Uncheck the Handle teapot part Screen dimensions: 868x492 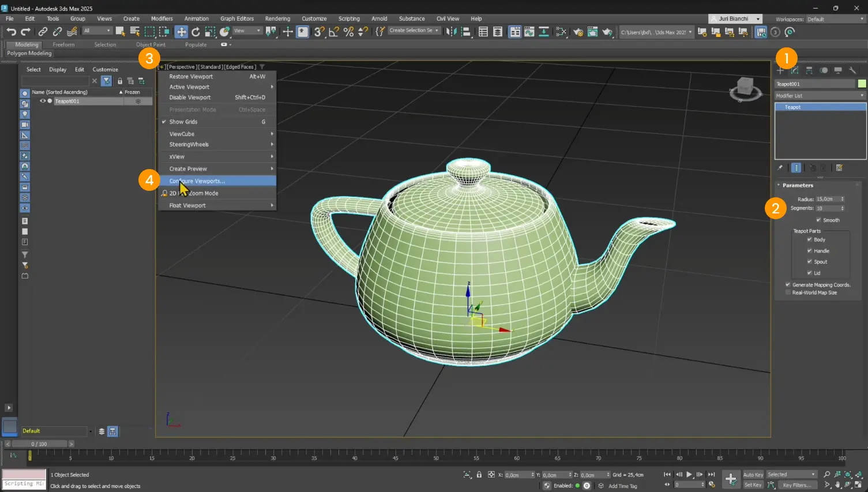809,250
